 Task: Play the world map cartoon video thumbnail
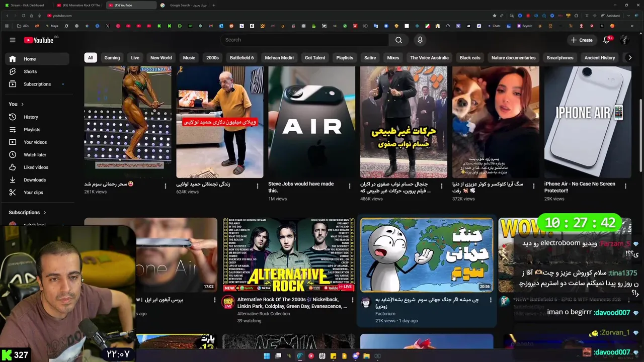[427, 254]
